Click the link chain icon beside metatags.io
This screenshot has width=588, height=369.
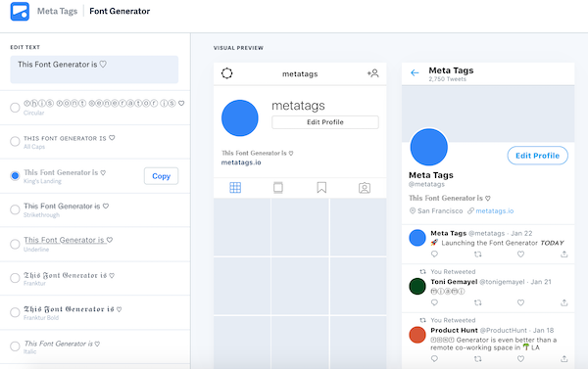tap(470, 210)
